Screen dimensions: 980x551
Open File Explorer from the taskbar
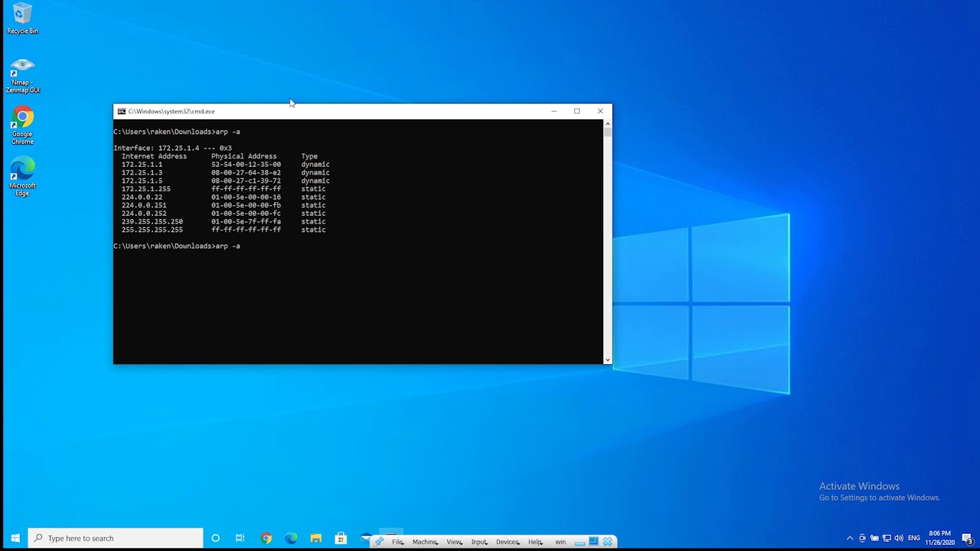pyautogui.click(x=315, y=538)
